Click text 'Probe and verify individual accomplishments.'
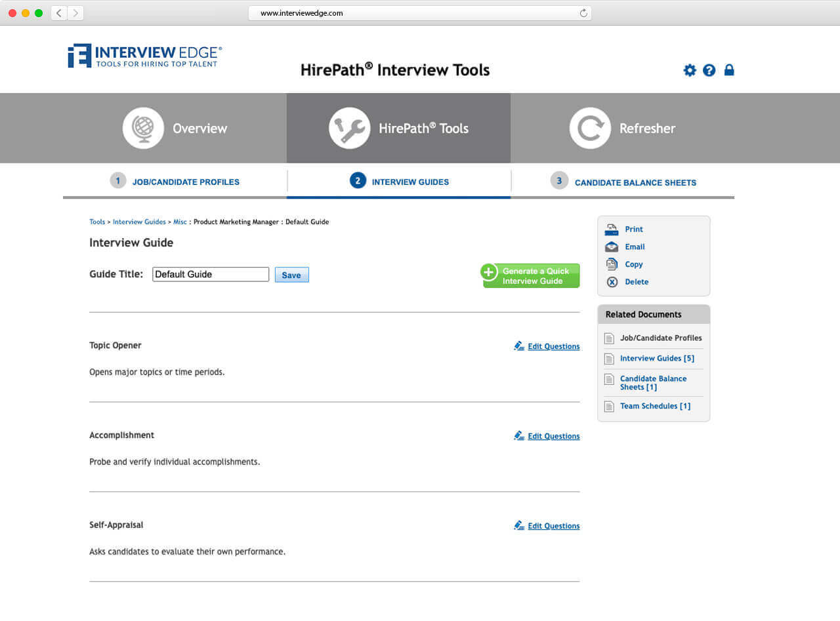The image size is (840, 621). [175, 462]
